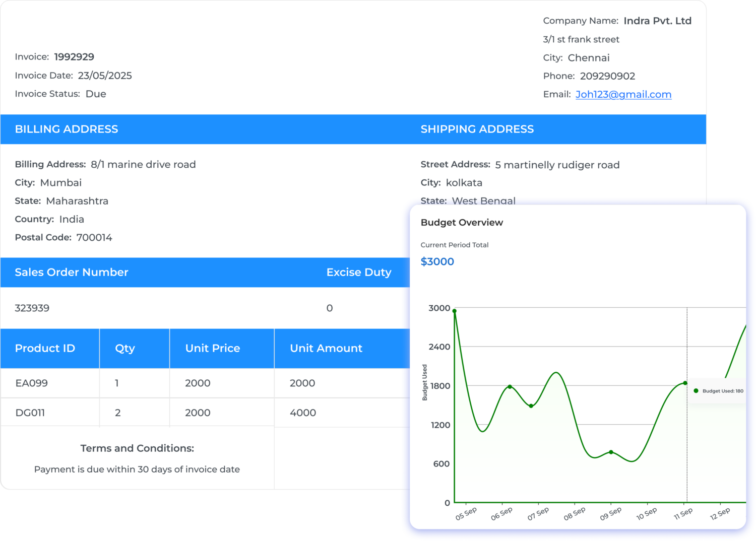Click the product row EA099

31,383
